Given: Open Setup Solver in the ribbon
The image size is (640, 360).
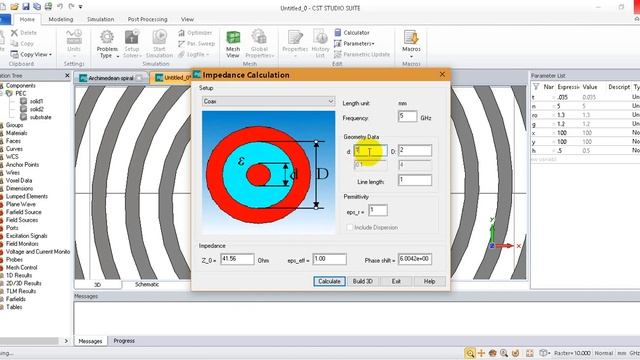Looking at the screenshot, I should point(132,44).
